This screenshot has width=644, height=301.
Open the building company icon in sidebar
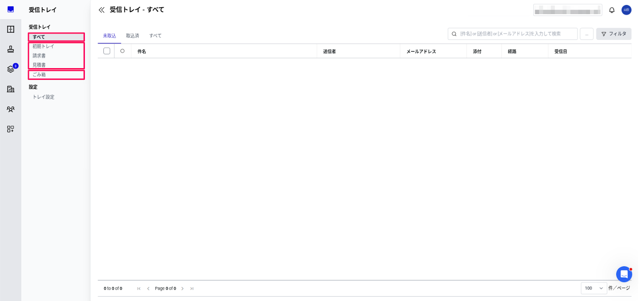coord(10,89)
